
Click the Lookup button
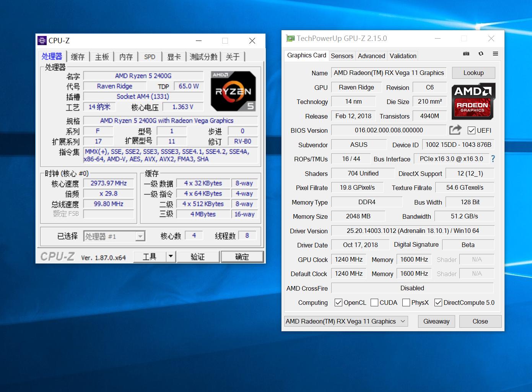(473, 73)
